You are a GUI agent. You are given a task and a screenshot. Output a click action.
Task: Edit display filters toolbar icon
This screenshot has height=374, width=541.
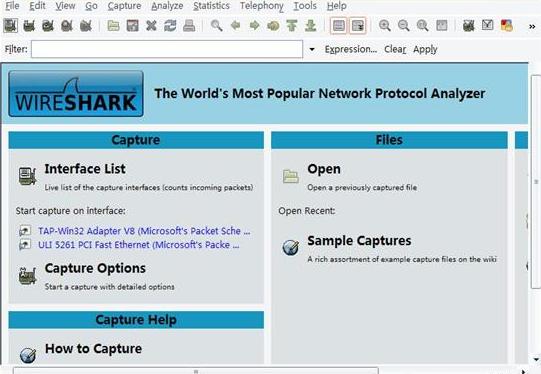(488, 25)
